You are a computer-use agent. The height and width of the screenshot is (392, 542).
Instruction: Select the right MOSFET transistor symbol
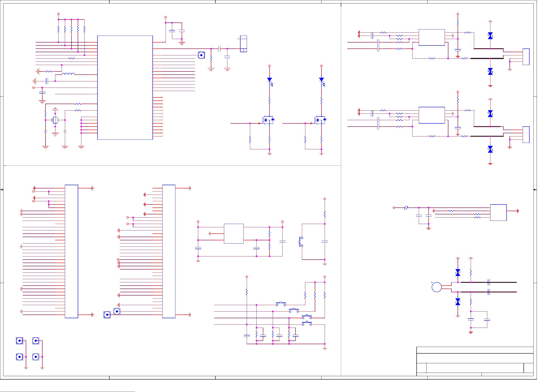coord(320,120)
